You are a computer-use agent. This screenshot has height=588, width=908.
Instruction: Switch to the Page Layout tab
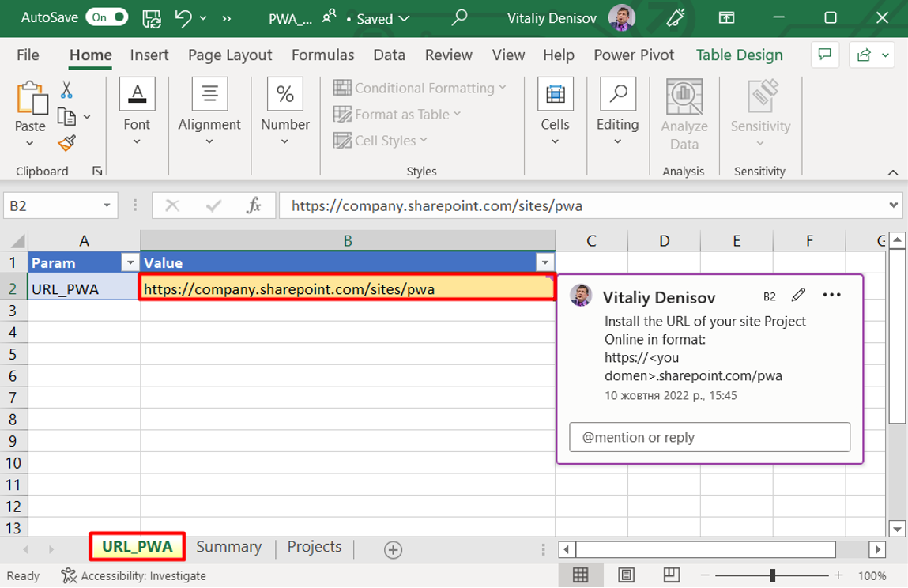click(x=230, y=55)
